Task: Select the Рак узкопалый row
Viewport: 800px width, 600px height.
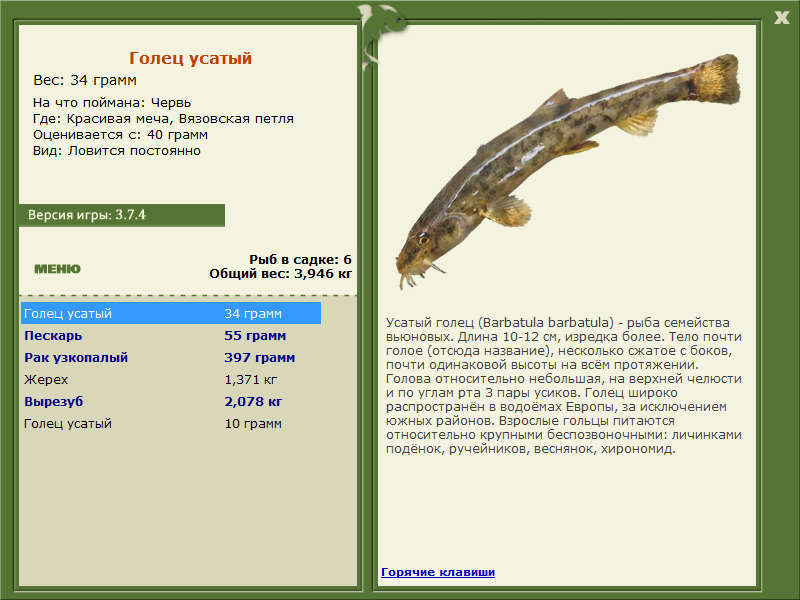Action: point(171,358)
